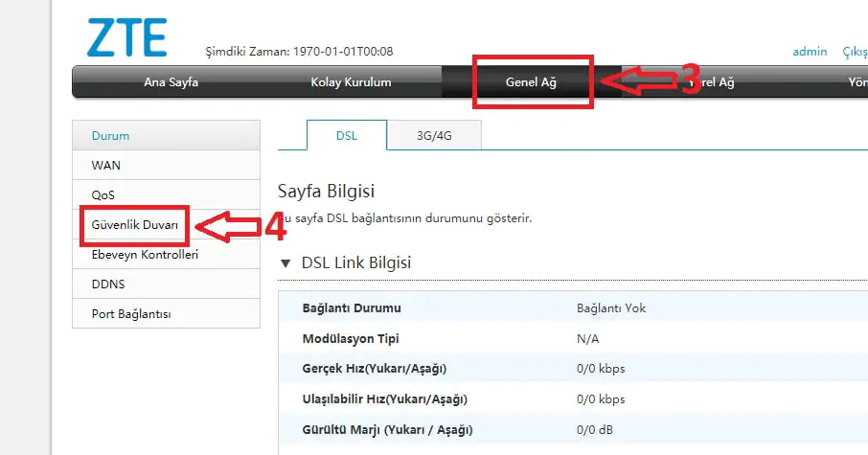Open the Ana Sayfa menu
Viewport: 868px width, 455px height.
(x=171, y=82)
